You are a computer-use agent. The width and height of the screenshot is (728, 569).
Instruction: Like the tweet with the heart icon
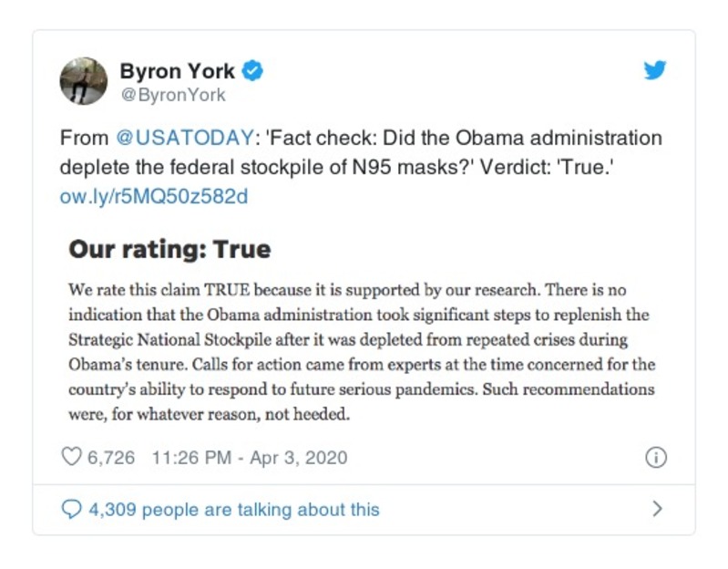[71, 457]
